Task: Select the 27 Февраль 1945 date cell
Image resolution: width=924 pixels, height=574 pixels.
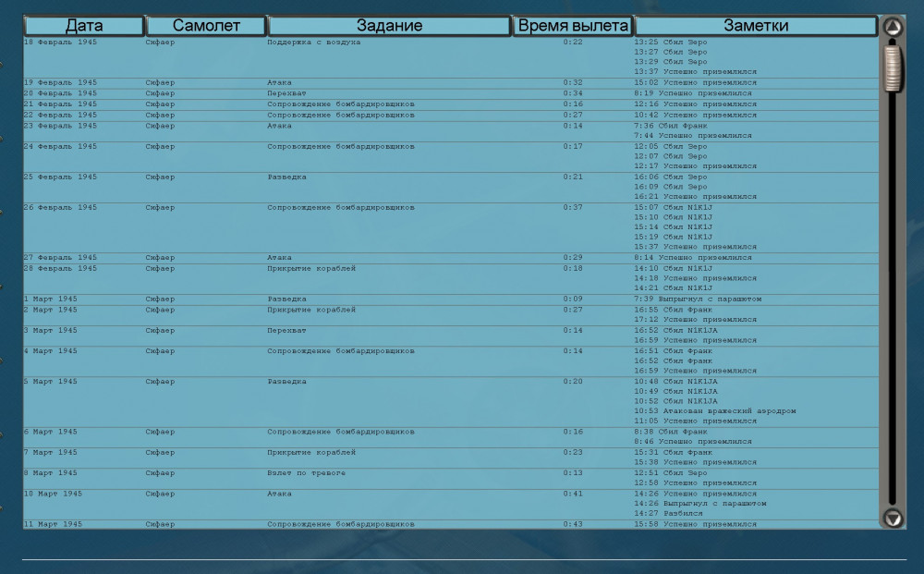Action: [x=60, y=258]
